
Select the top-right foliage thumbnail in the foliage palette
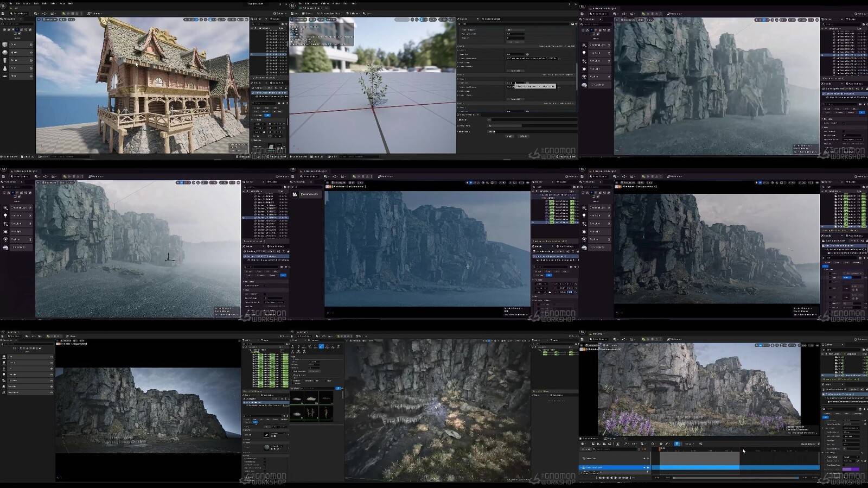(326, 397)
